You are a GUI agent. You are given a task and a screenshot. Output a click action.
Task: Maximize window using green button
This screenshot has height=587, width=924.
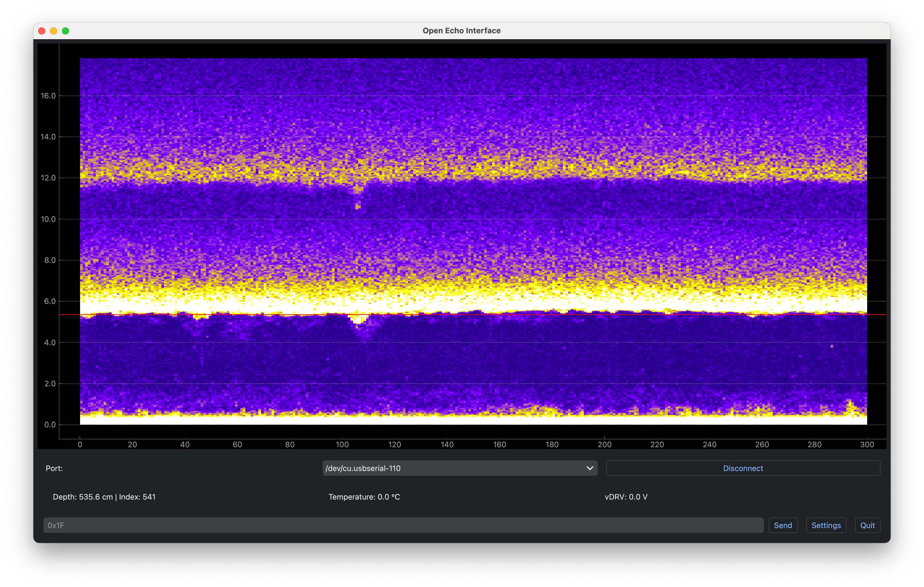65,31
